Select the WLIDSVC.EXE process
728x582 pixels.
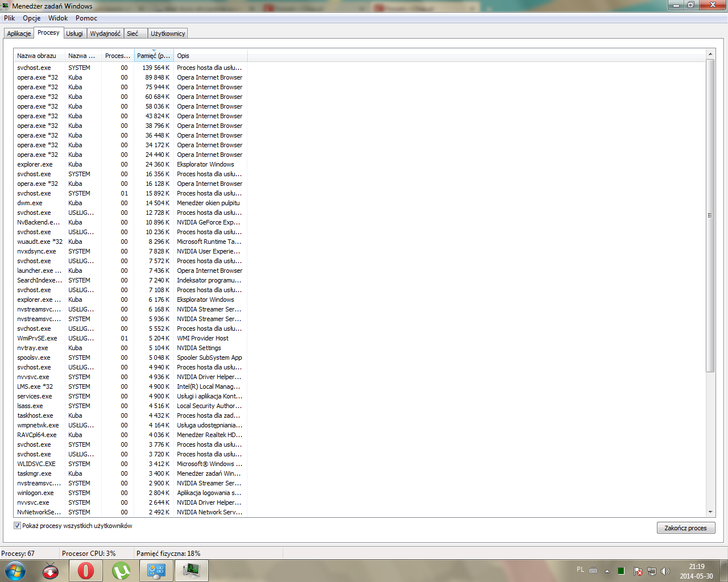click(x=131, y=464)
